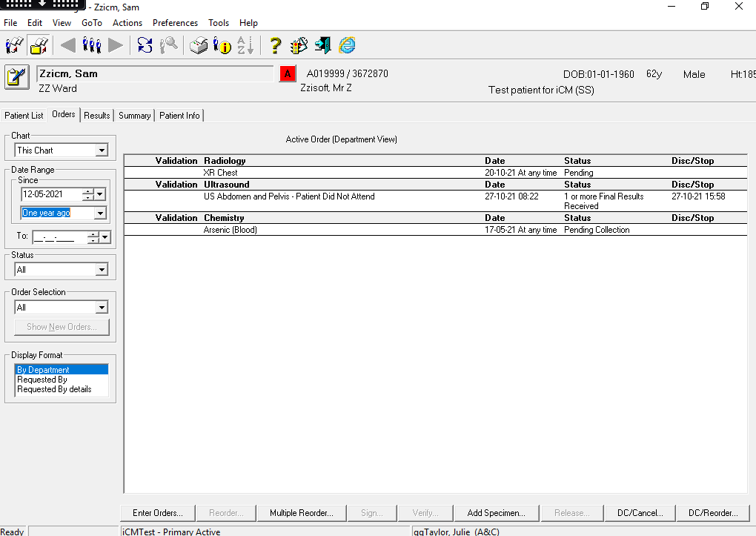Open the Tools menu
Screen dimensions: 756x536
(x=219, y=23)
